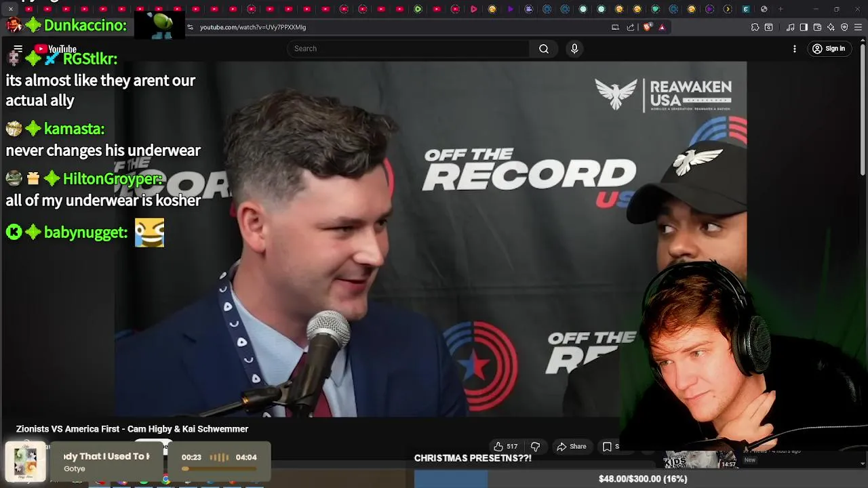The width and height of the screenshot is (868, 488).
Task: Seek the music widget progress bar
Action: coord(219,468)
